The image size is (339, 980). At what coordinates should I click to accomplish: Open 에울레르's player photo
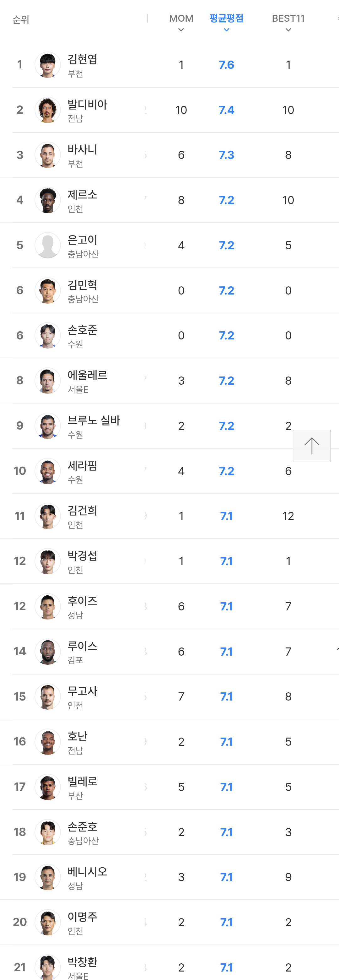coord(48,381)
